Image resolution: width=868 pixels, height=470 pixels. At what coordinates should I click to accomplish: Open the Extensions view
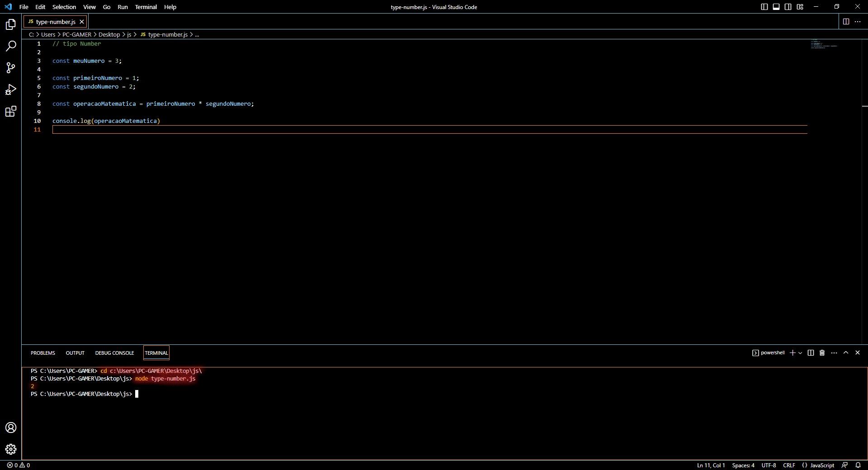tap(11, 111)
